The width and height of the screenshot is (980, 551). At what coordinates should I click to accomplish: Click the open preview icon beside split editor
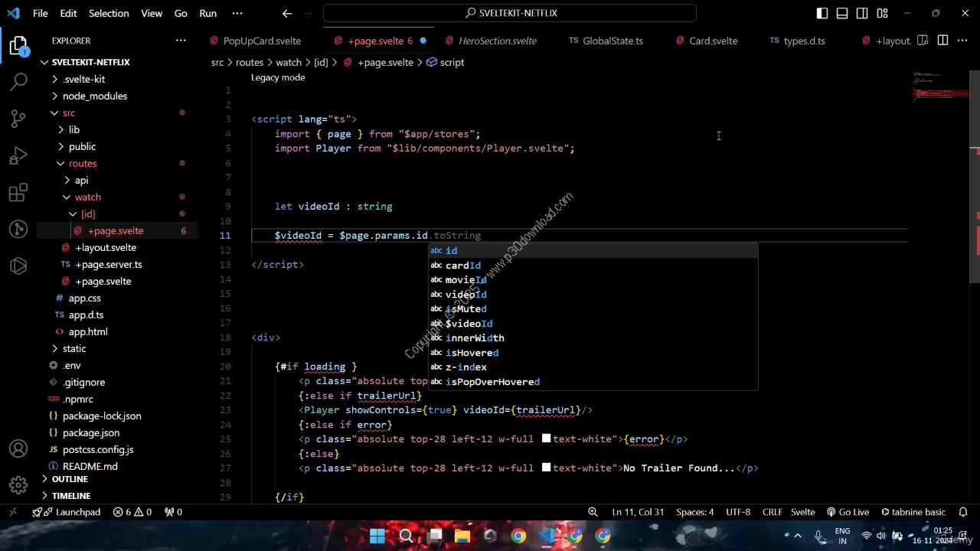coord(923,41)
